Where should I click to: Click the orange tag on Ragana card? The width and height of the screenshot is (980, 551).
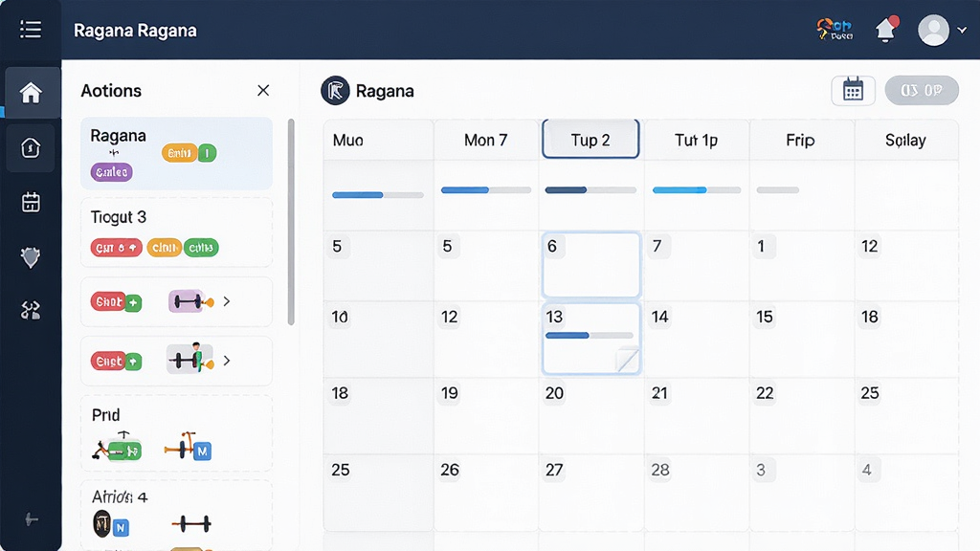click(x=179, y=153)
